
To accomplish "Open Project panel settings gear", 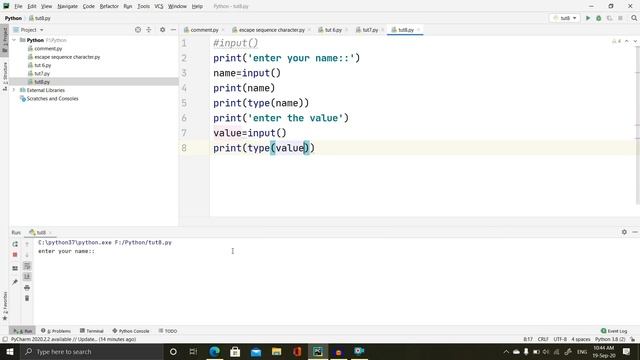I will click(x=162, y=30).
